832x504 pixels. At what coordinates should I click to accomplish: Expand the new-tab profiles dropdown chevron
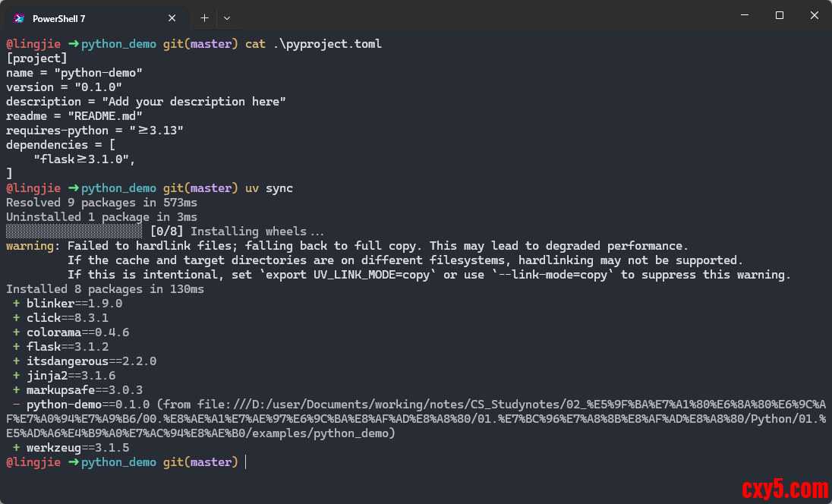(x=227, y=17)
